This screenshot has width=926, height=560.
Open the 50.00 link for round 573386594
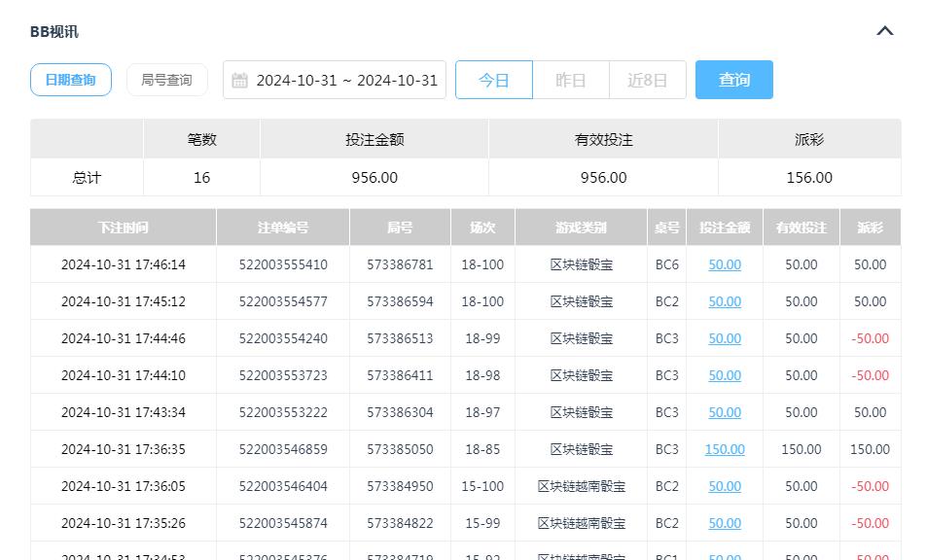(x=724, y=301)
